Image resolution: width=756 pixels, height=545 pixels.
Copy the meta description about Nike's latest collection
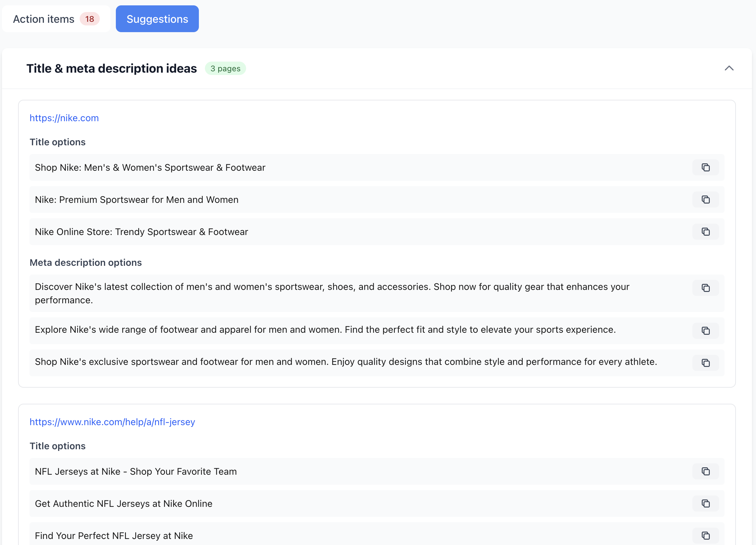pos(705,288)
